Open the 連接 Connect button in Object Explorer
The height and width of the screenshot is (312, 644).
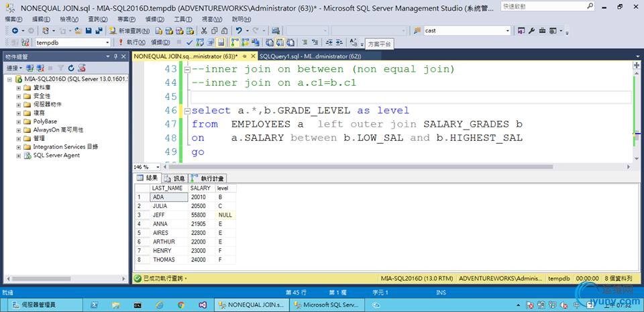(x=13, y=68)
